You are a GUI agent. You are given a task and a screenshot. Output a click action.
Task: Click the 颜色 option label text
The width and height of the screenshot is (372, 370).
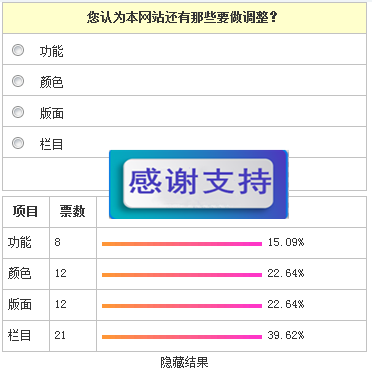pos(52,82)
